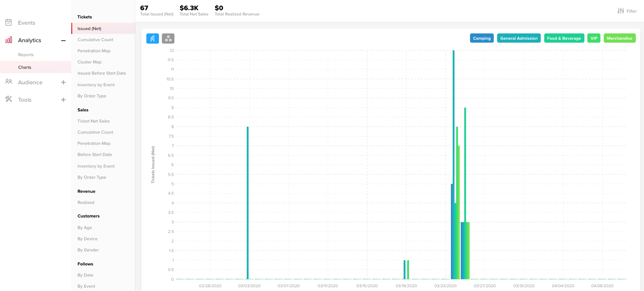
Task: Click the Follows section heading
Action: click(x=85, y=264)
